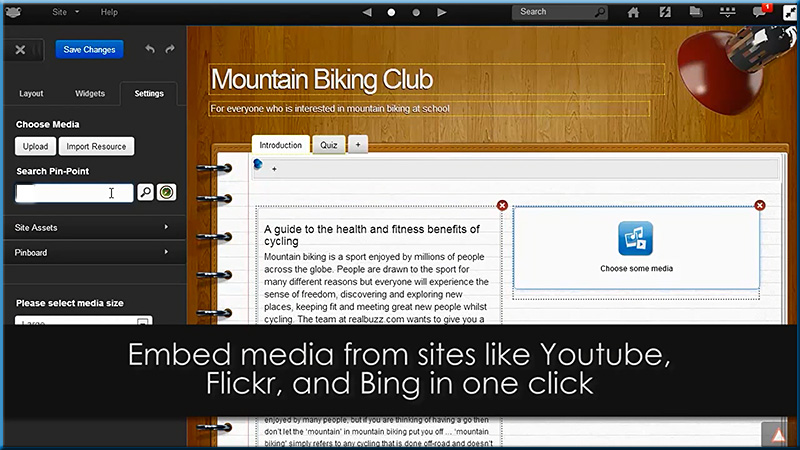The image size is (800, 450).
Task: Open the Introduction page tab
Action: tap(281, 145)
